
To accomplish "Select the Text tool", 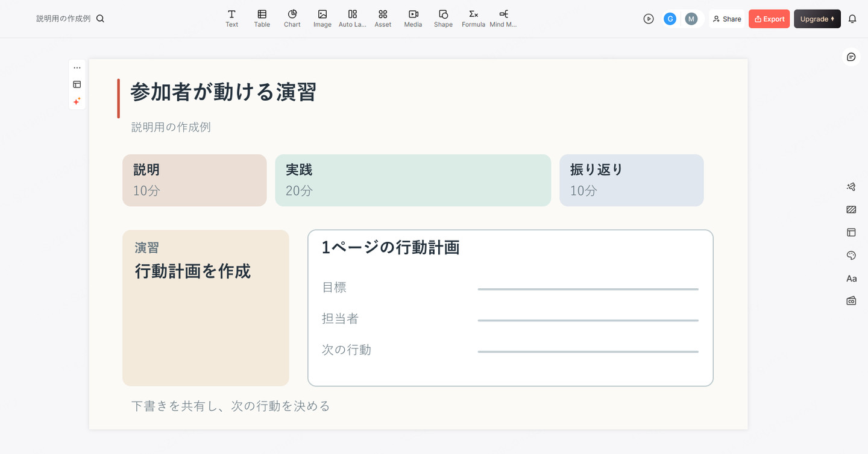I will click(x=231, y=19).
